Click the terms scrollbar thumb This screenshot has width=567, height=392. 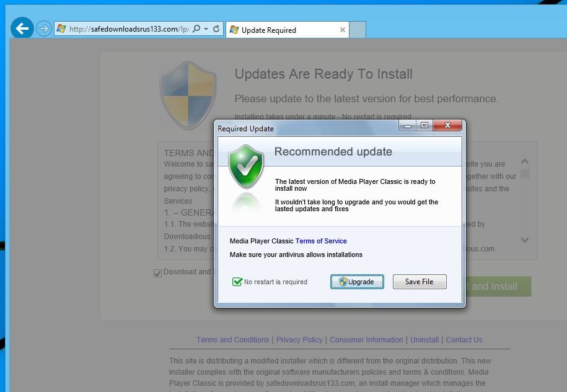pyautogui.click(x=525, y=174)
